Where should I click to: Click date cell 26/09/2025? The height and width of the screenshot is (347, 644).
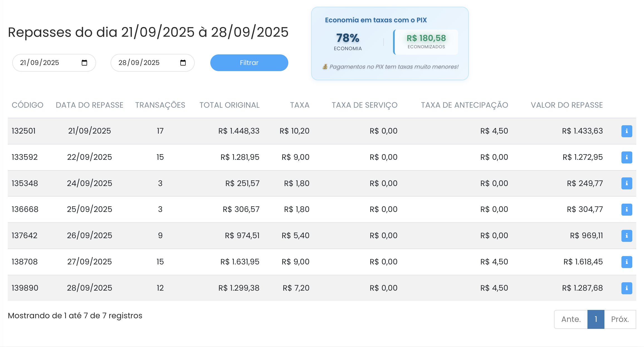[x=89, y=235]
